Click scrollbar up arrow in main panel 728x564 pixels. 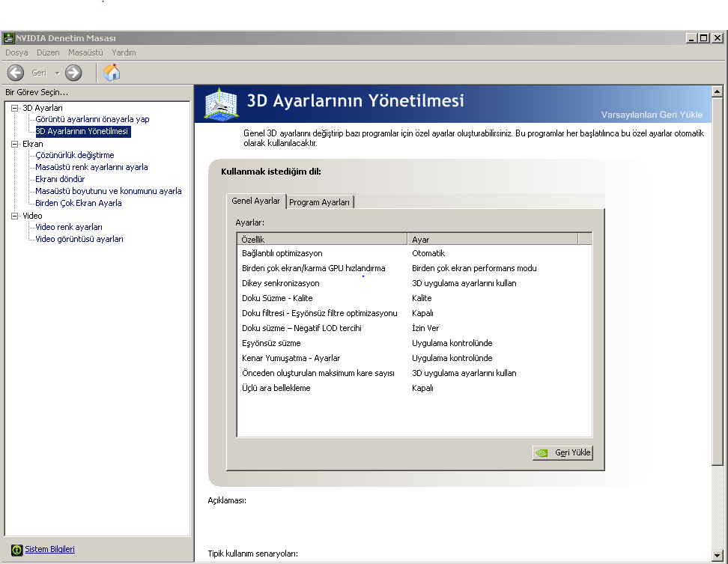[x=718, y=91]
